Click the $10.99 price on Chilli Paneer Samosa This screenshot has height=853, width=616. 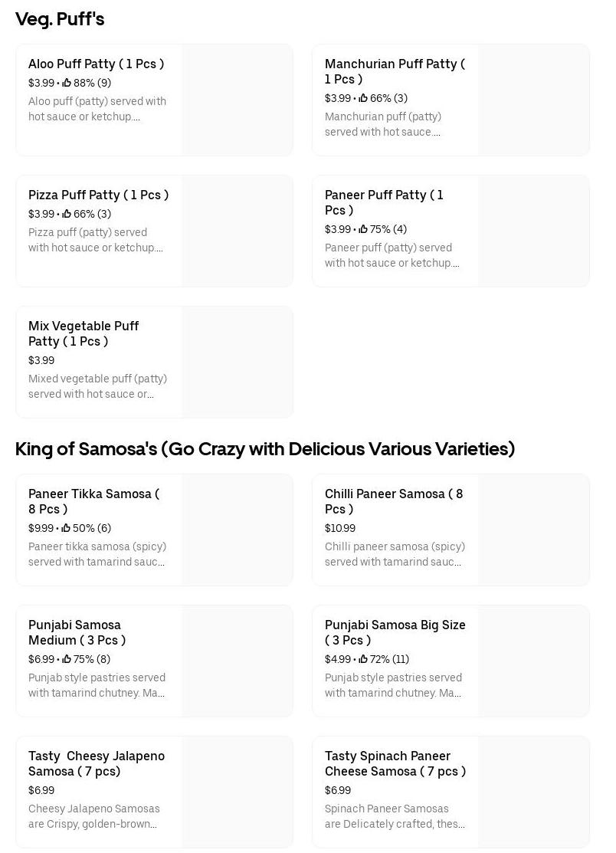340,528
